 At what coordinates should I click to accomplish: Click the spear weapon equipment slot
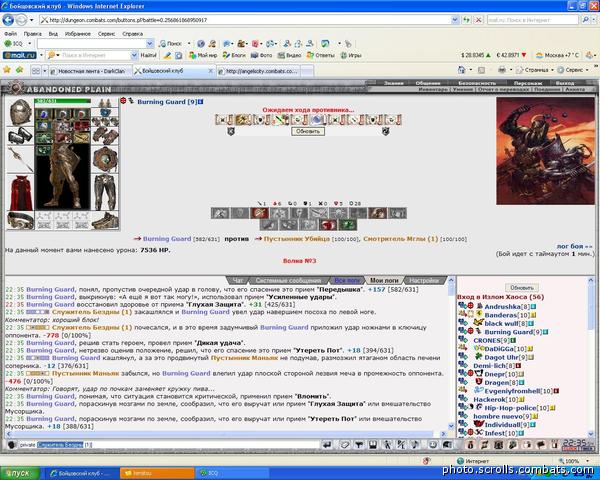(20, 160)
